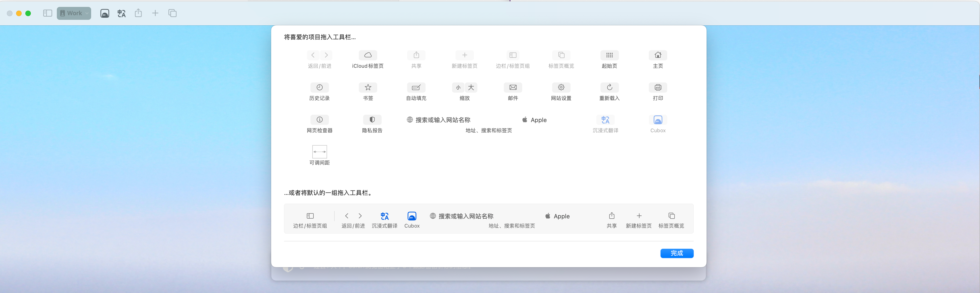
Task: Select the Website Settings gear icon
Action: pyautogui.click(x=561, y=88)
